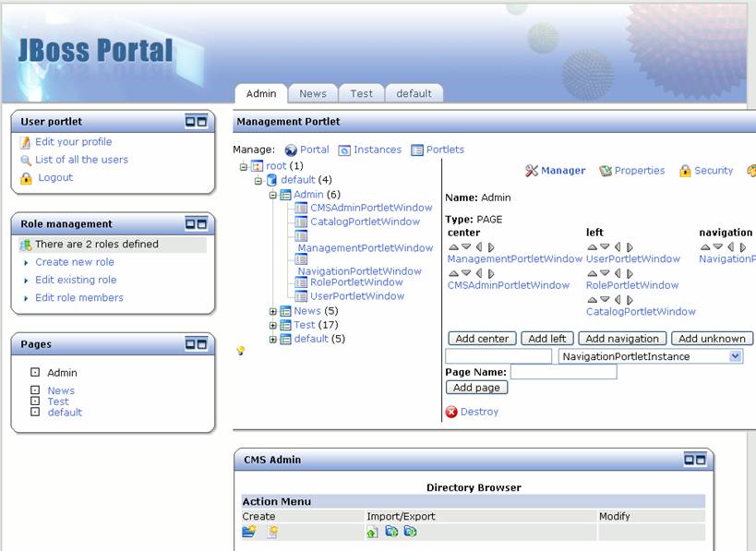Select CatalogPortletWindow in the tree
This screenshot has height=551, width=756.
pos(365,222)
